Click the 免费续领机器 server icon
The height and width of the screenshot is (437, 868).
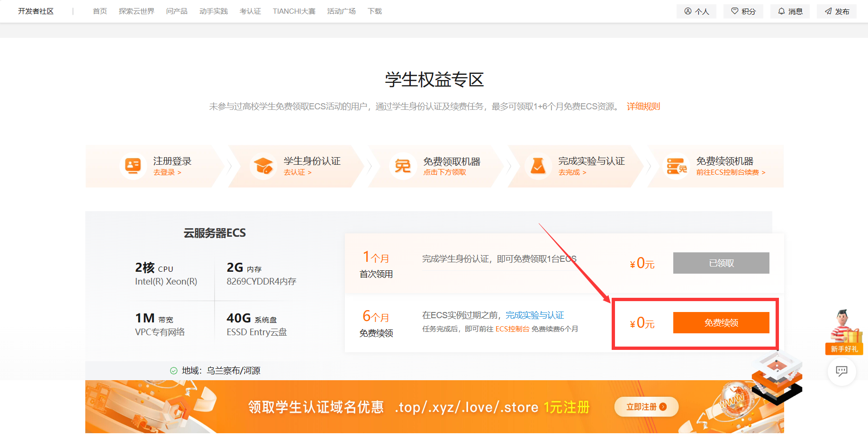(677, 166)
